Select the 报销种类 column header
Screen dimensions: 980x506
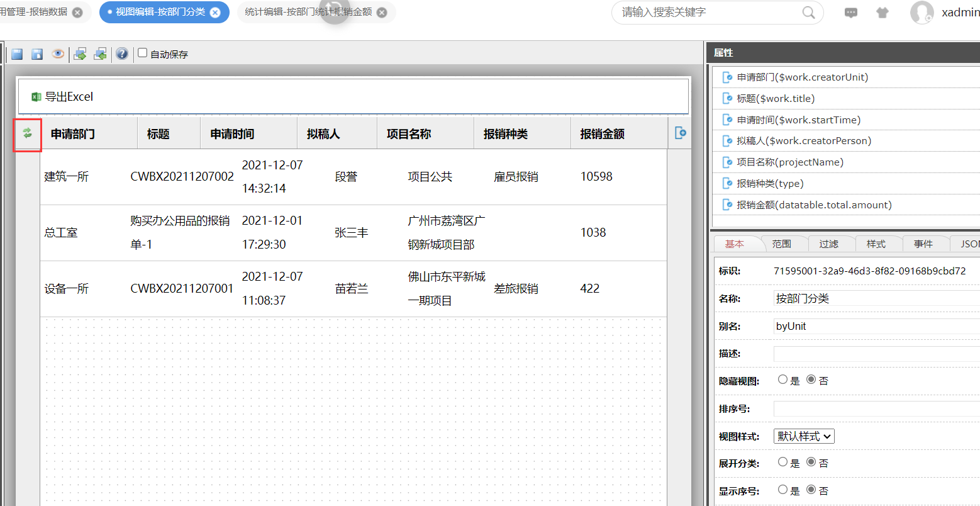tap(522, 133)
